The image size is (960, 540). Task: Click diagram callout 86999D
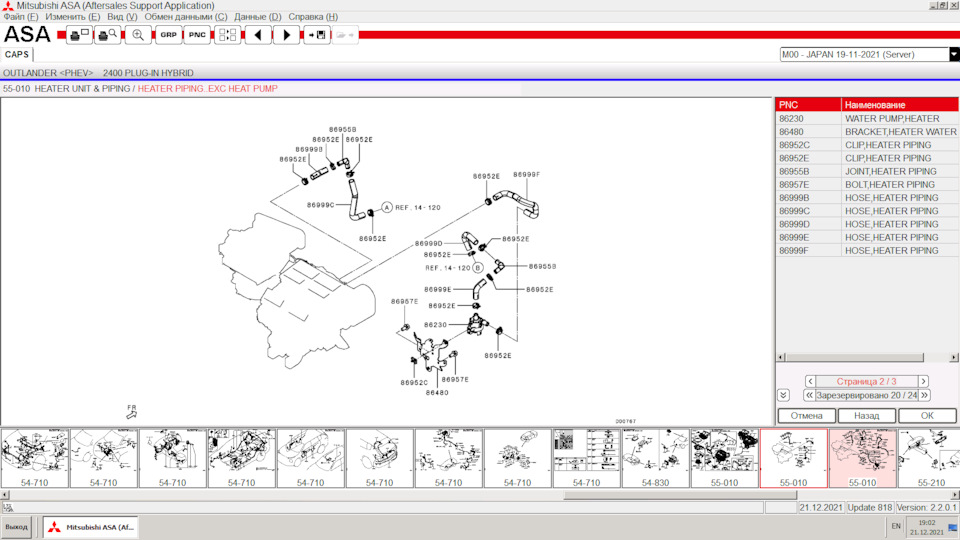[x=428, y=244]
